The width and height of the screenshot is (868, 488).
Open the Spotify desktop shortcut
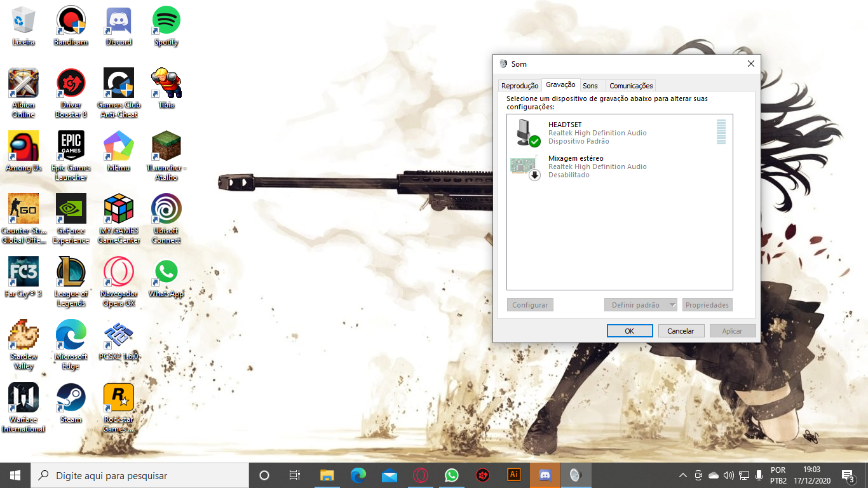[x=166, y=25]
